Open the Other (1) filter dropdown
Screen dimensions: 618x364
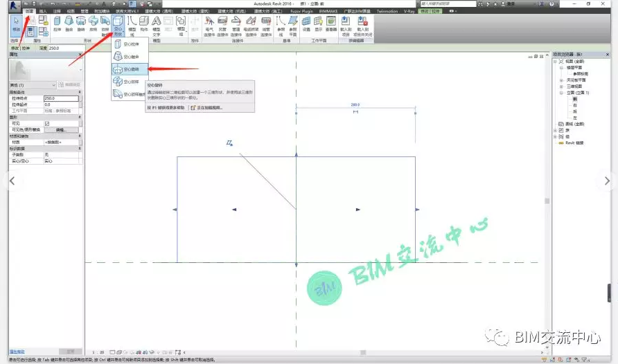pyautogui.click(x=33, y=85)
